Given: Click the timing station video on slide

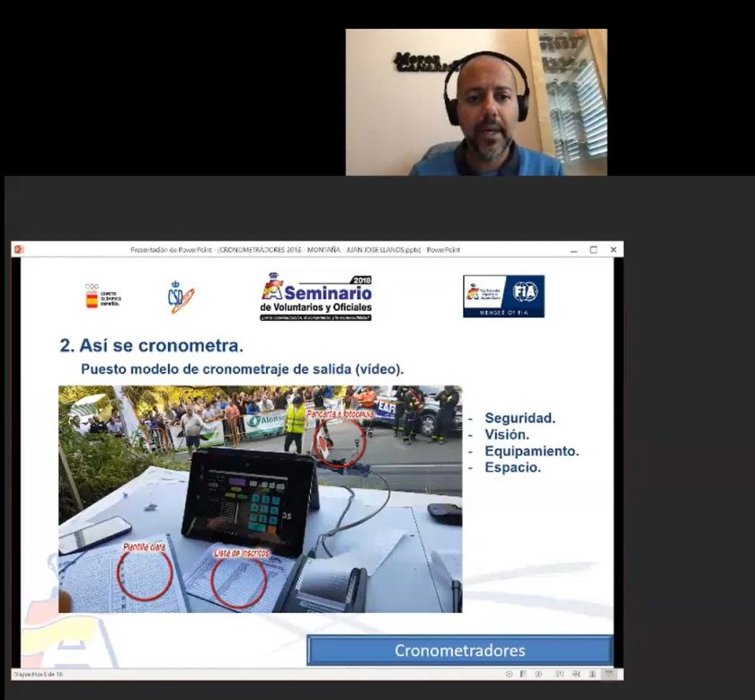Looking at the screenshot, I should [x=260, y=499].
